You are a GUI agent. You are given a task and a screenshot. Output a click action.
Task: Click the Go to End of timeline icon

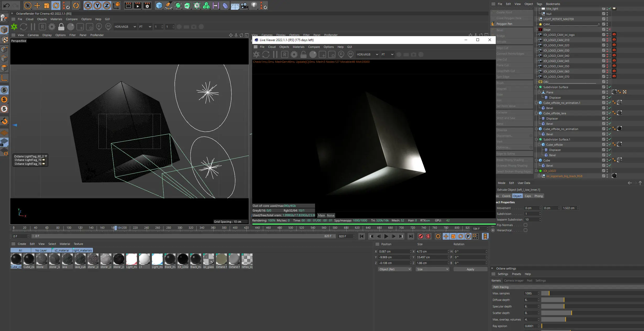click(x=411, y=236)
